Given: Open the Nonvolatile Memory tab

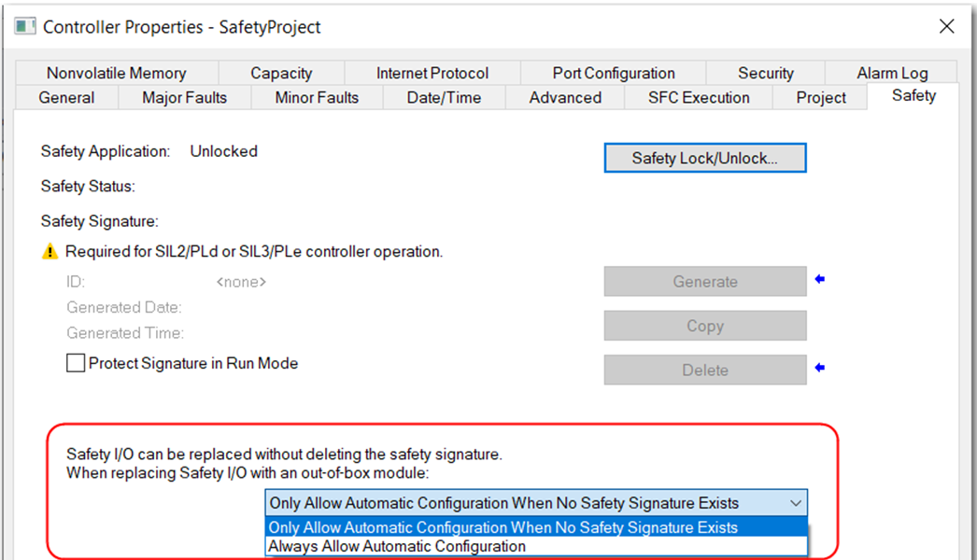Looking at the screenshot, I should click(117, 73).
